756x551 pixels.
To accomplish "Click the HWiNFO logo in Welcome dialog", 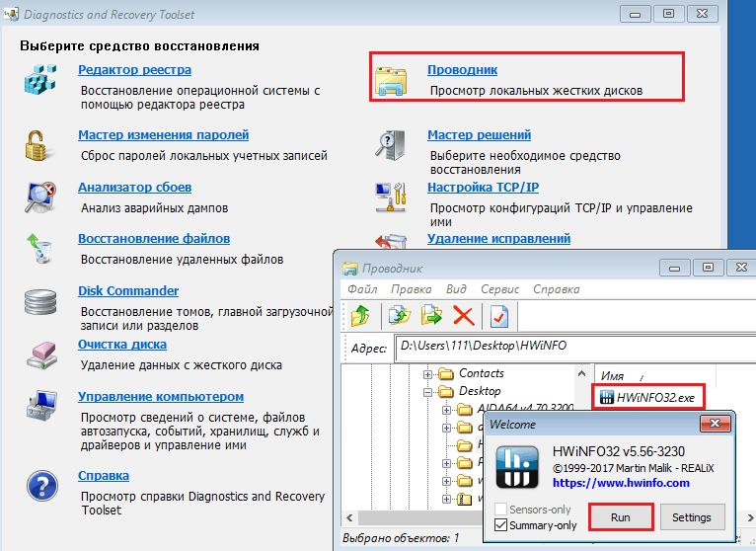I will pyautogui.click(x=517, y=466).
